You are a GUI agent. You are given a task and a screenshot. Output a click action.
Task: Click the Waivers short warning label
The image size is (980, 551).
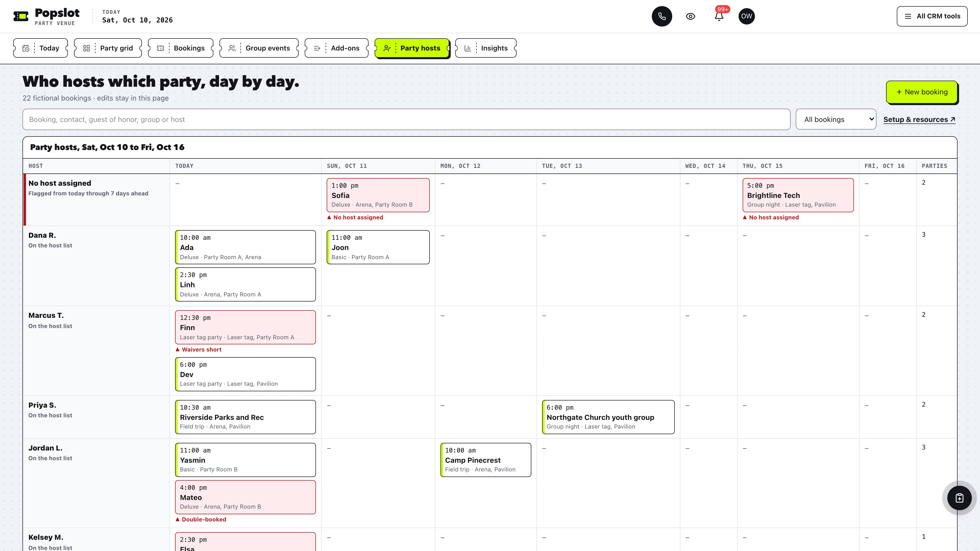199,349
